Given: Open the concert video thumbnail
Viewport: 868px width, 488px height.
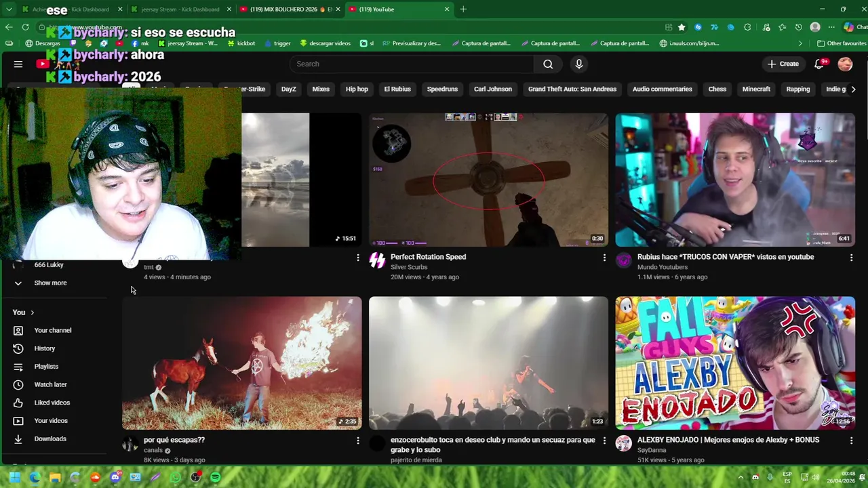Looking at the screenshot, I should [488, 363].
